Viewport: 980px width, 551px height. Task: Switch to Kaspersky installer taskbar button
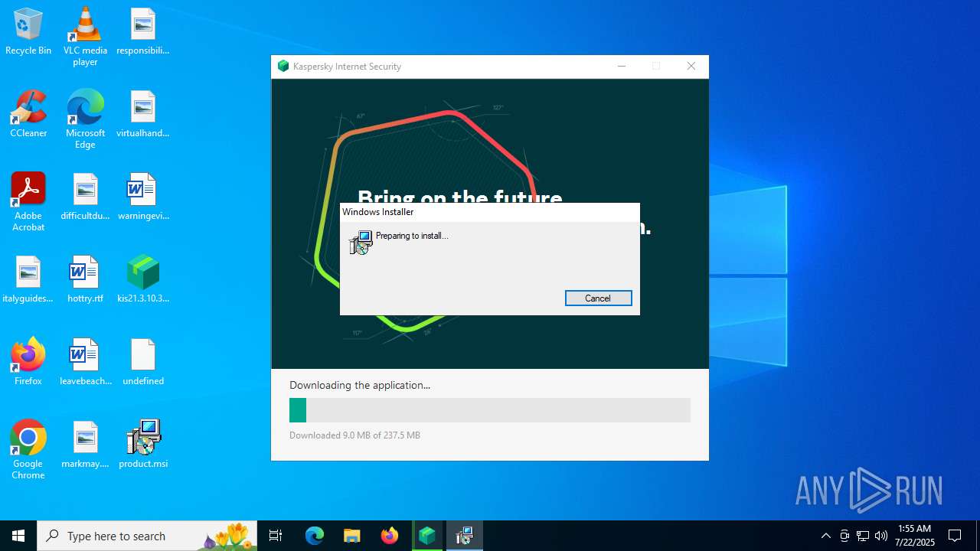point(427,536)
